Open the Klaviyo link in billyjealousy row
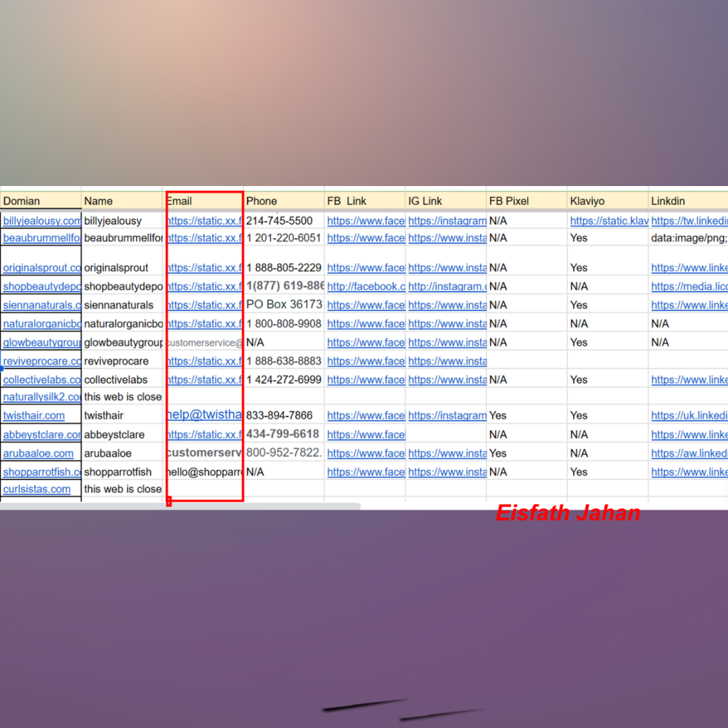Screen dimensions: 728x728 point(609,221)
